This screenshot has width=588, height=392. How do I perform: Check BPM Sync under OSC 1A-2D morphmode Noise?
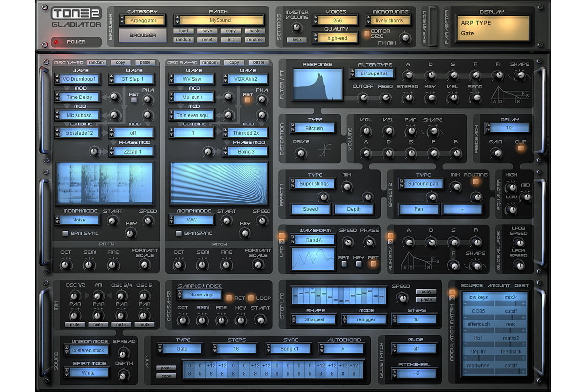pos(66,233)
